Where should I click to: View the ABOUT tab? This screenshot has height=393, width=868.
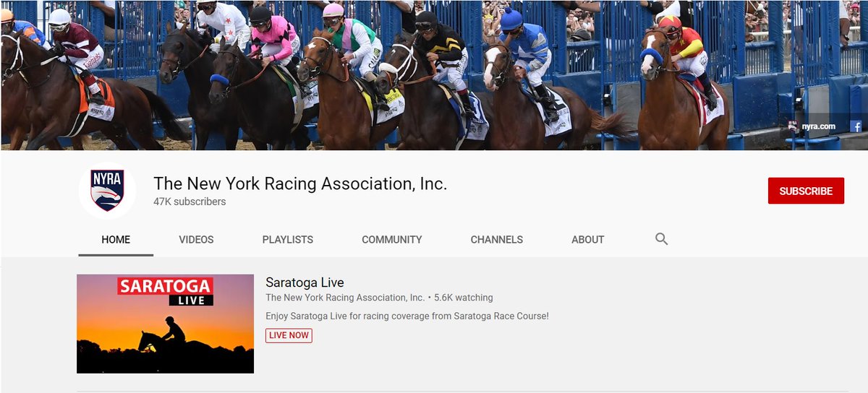(588, 239)
